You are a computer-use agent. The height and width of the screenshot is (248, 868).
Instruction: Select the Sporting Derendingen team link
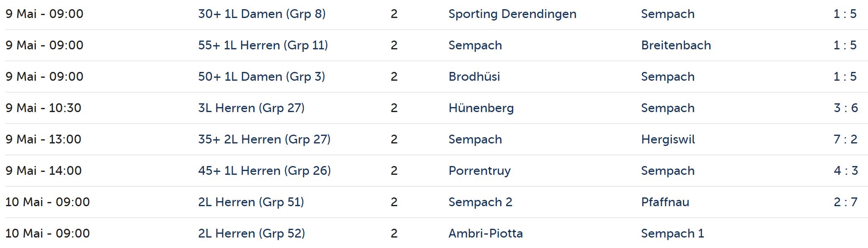tap(512, 14)
